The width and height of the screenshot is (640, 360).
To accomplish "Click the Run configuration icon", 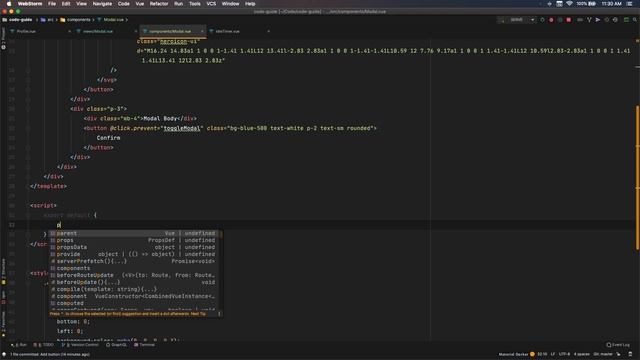I will 542,20.
